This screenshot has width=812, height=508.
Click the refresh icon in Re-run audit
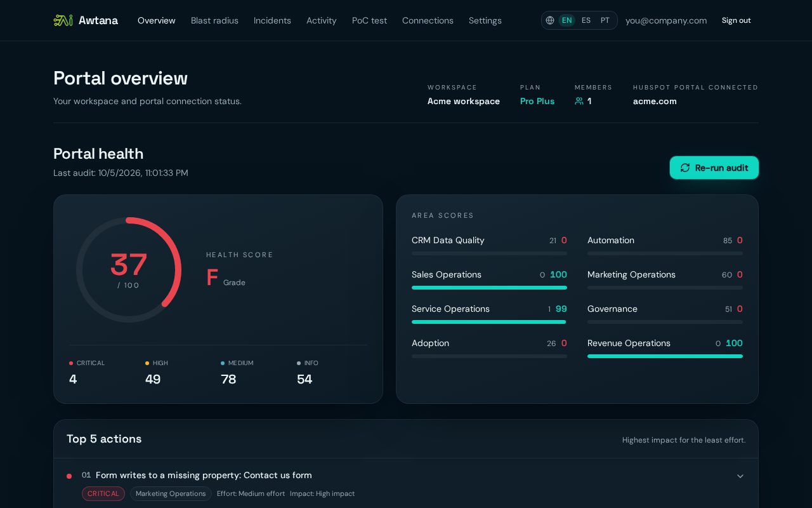tap(685, 168)
